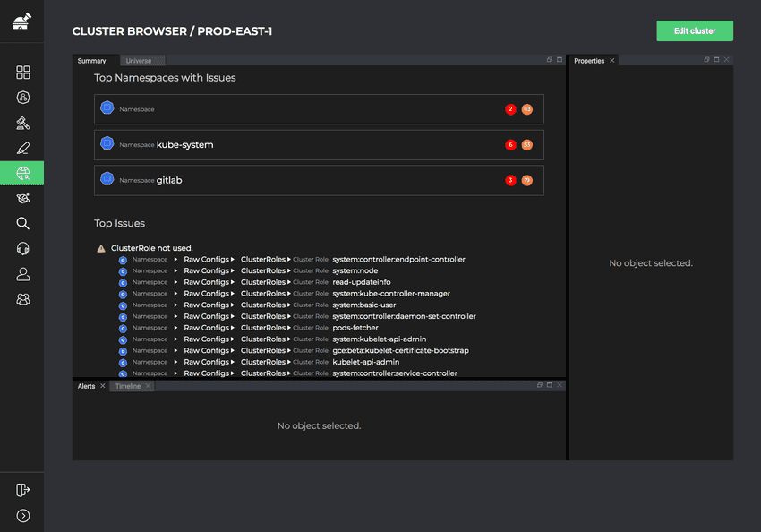Click the red critical badge for kube-system
The image size is (761, 532).
(x=510, y=144)
